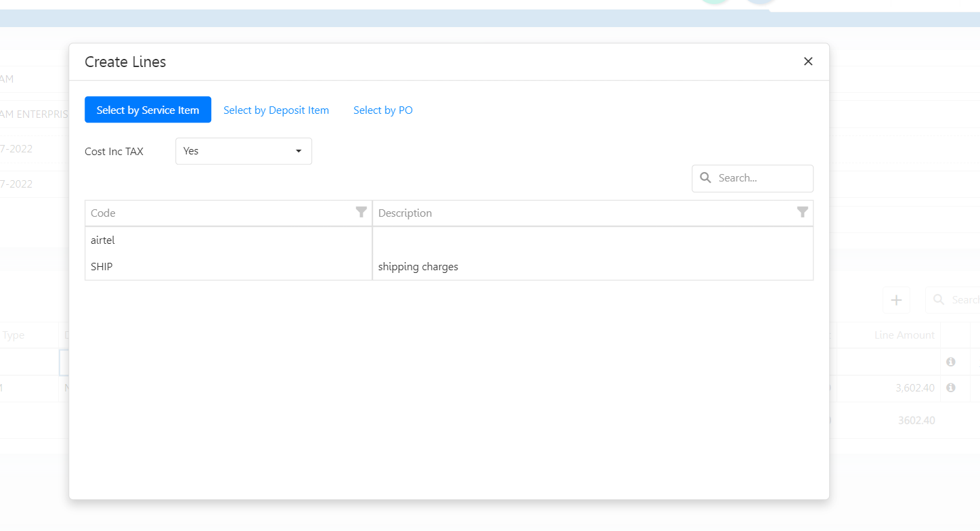Switch to Select by PO tab
The width and height of the screenshot is (980, 531).
click(383, 110)
